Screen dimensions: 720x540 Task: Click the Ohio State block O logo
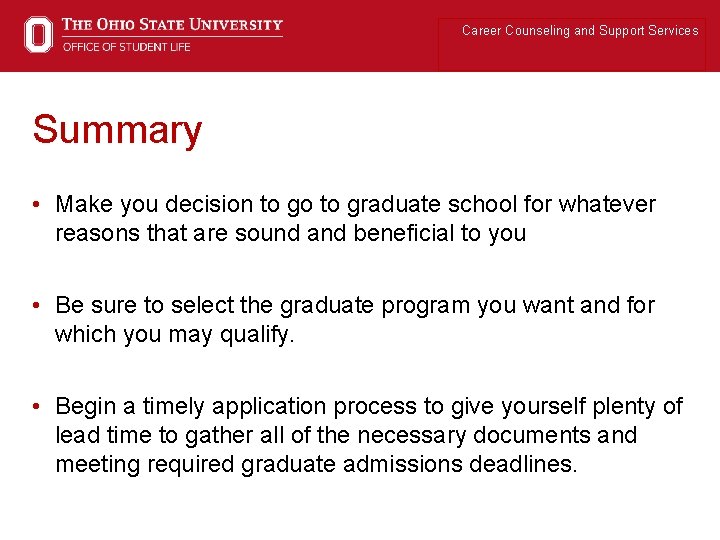pos(38,34)
